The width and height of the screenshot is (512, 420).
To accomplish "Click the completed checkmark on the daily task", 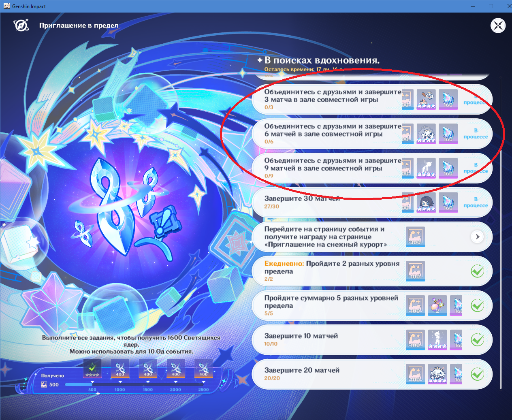I will 478,271.
